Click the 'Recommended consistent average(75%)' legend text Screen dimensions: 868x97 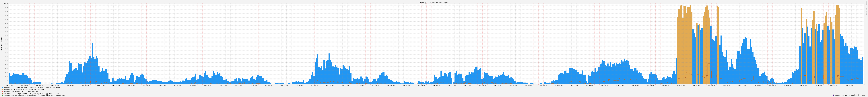(x=34, y=95)
